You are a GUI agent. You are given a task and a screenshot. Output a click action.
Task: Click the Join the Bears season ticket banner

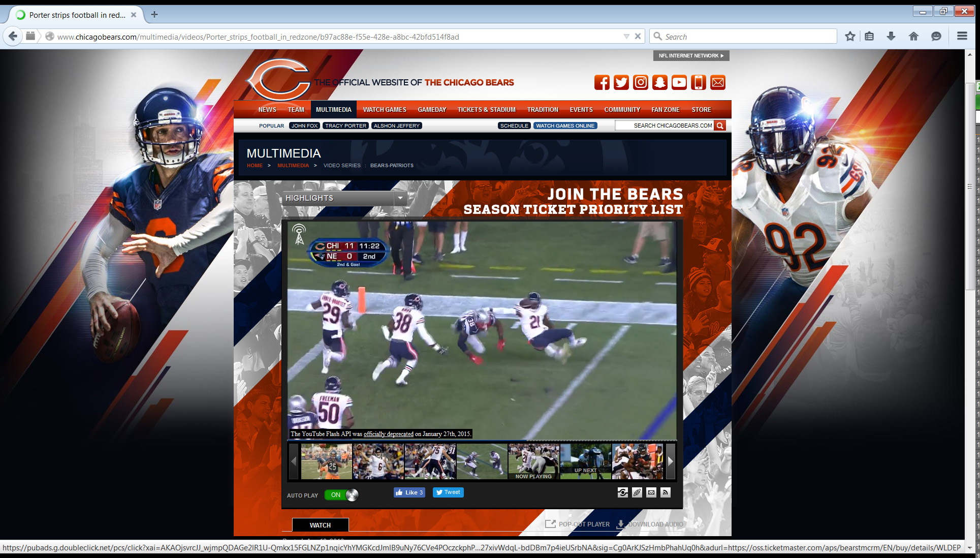(x=573, y=202)
